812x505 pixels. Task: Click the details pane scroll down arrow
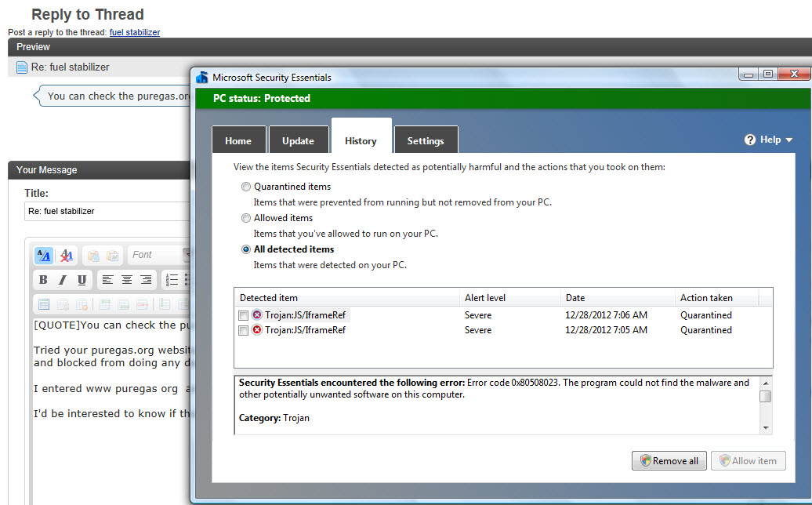pos(766,428)
